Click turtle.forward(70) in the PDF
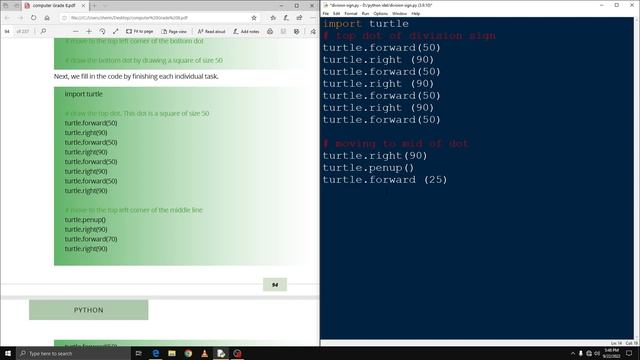 [x=91, y=239]
